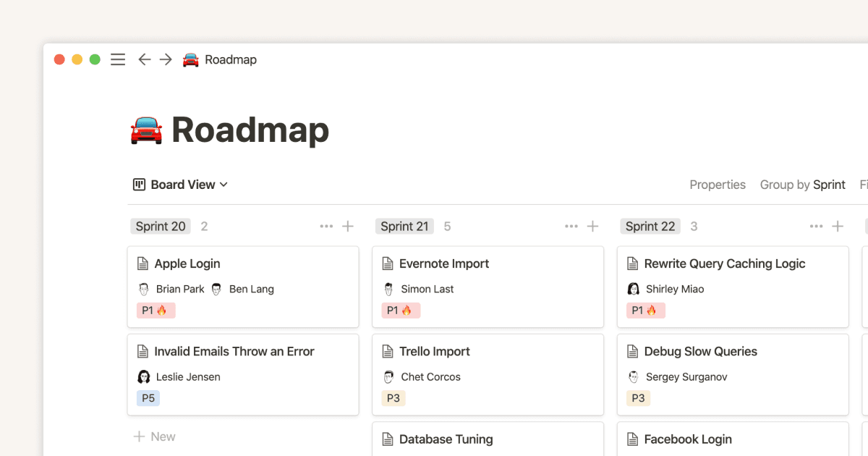Add a new card under Sprint 20 with New button
The height and width of the screenshot is (456, 868).
[154, 436]
